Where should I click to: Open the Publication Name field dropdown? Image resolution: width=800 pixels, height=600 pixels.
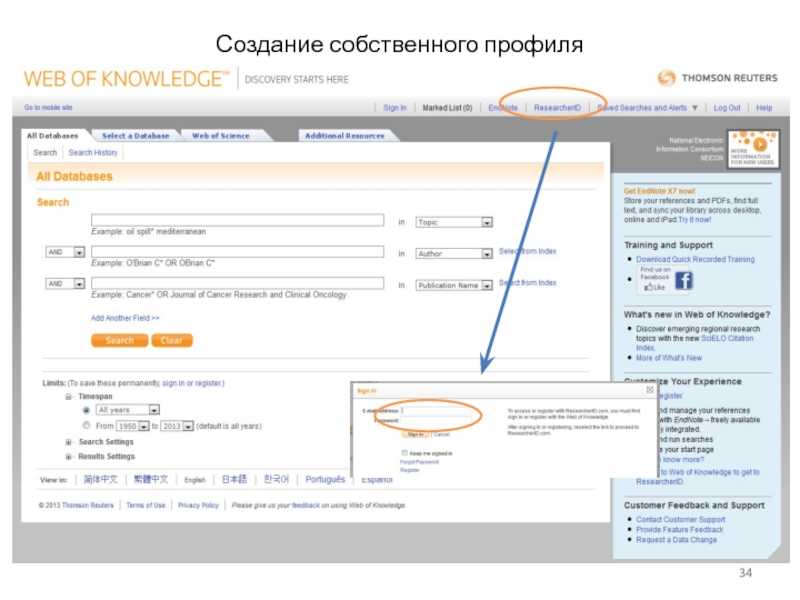click(x=487, y=285)
